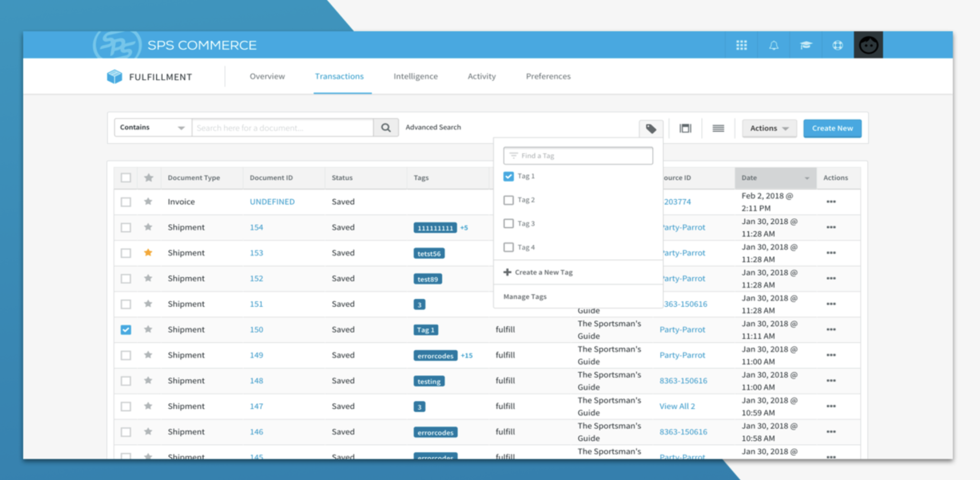Open actions menu for Shipment 148
Screen dimensions: 980x480
coord(831,381)
